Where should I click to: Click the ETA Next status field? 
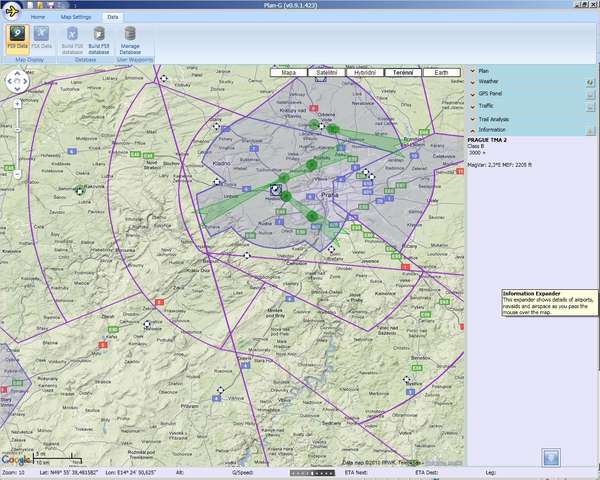point(356,473)
